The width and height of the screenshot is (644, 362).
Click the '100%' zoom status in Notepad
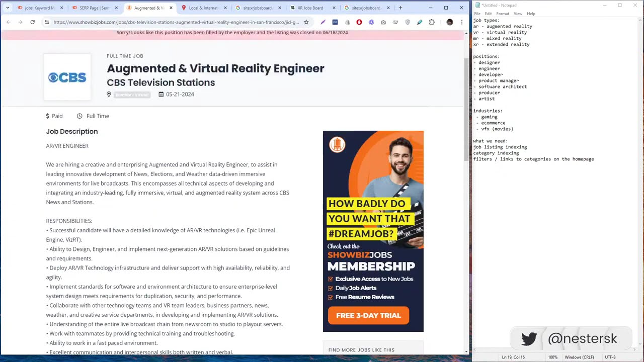(x=552, y=357)
